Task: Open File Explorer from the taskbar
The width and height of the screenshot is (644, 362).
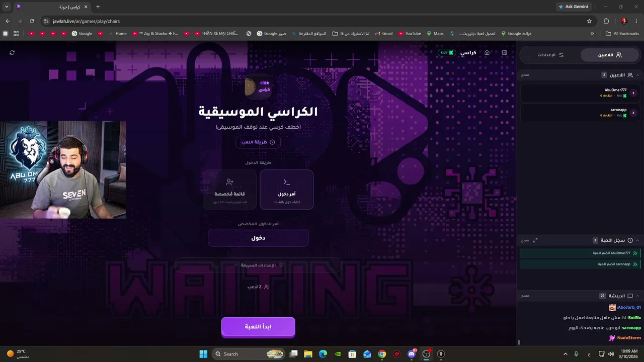Action: pyautogui.click(x=308, y=354)
